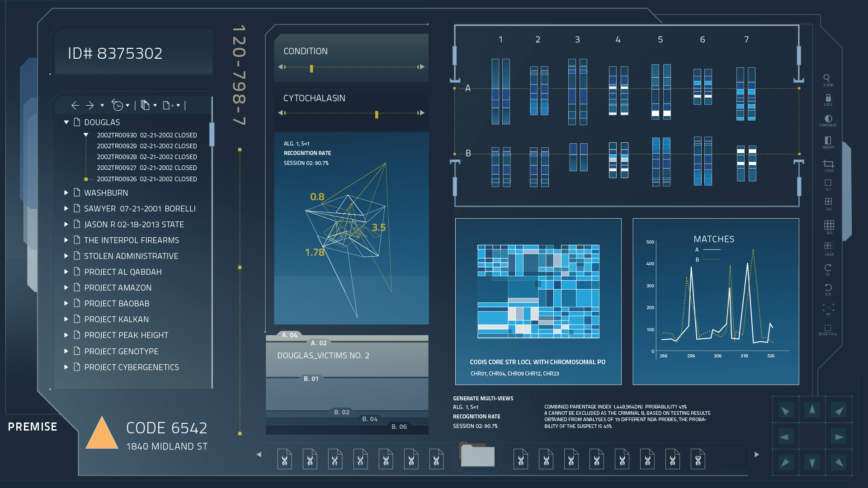Viewport: 868px width, 488px height.
Task: Expand the WASHBURN folder
Action: [66, 192]
